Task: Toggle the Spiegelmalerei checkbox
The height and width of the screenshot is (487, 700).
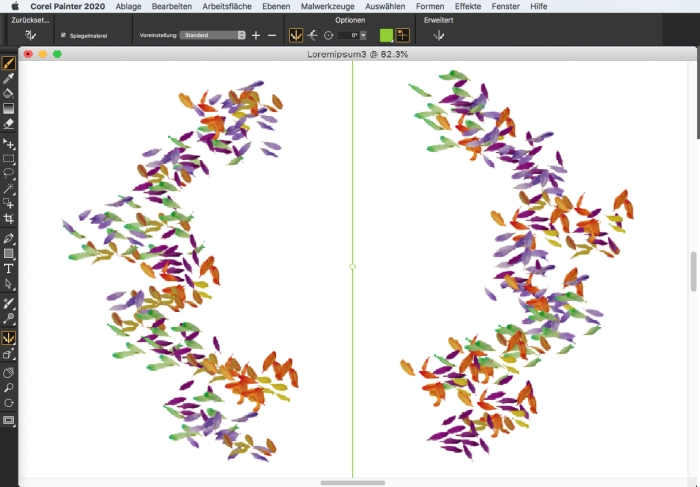Action: pyautogui.click(x=64, y=35)
